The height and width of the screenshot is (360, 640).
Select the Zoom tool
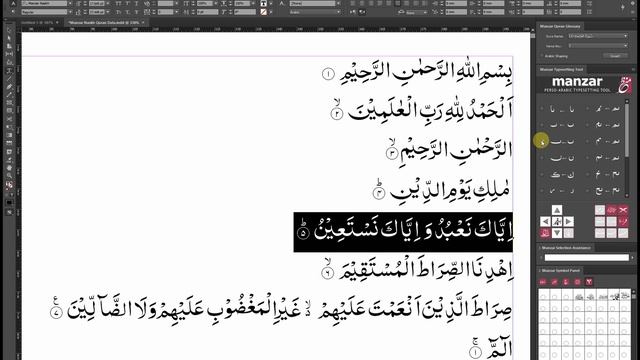(x=9, y=176)
